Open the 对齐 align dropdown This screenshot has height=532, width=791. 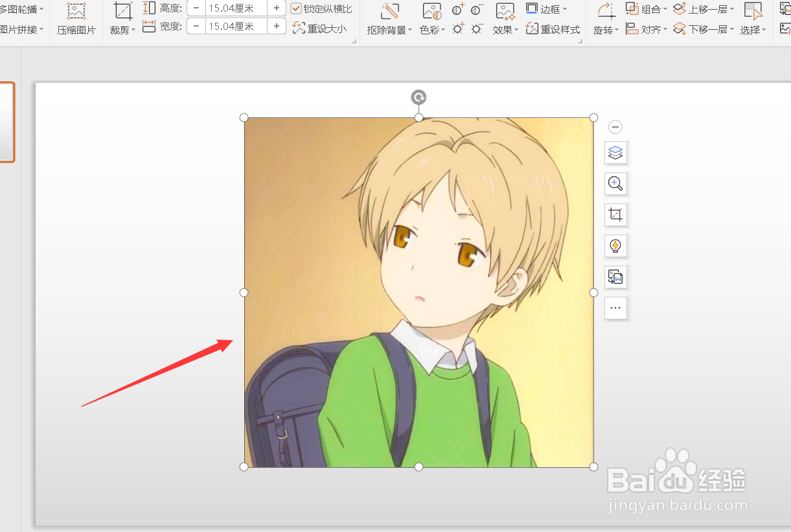[647, 29]
